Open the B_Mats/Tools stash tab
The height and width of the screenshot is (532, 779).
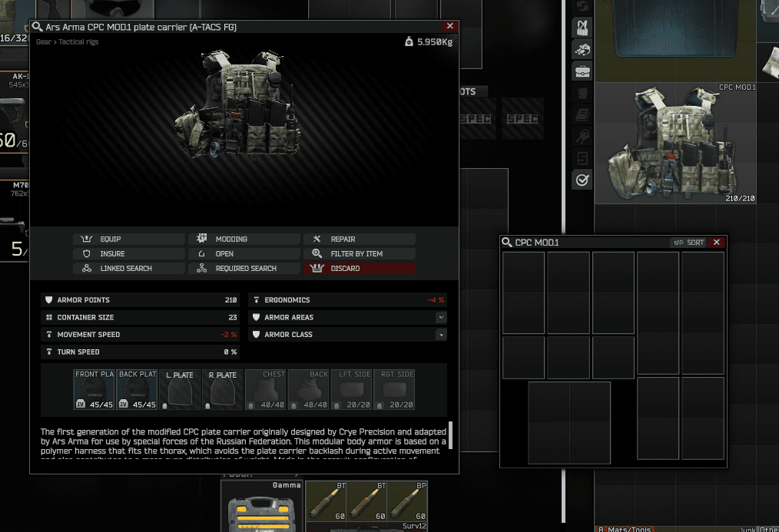(624, 529)
